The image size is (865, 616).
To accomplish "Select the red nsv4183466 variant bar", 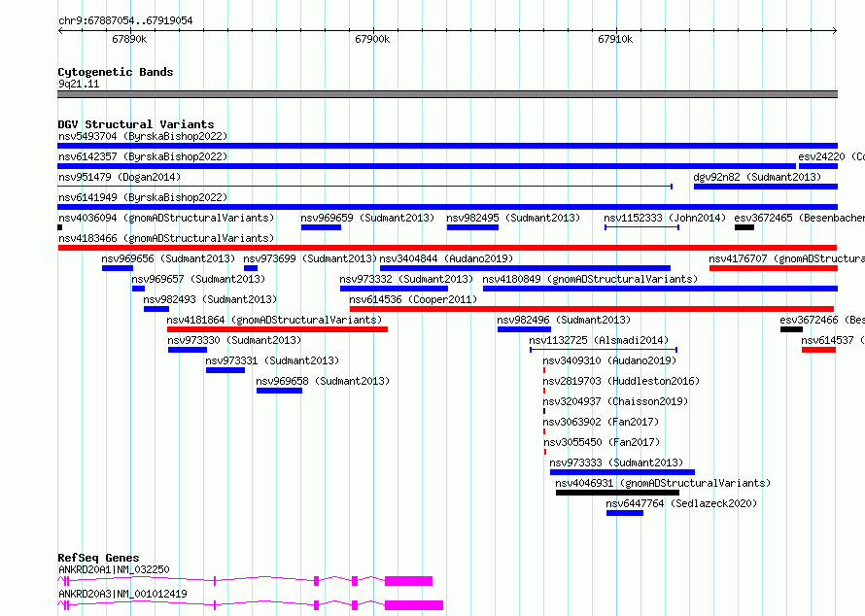I will point(447,248).
